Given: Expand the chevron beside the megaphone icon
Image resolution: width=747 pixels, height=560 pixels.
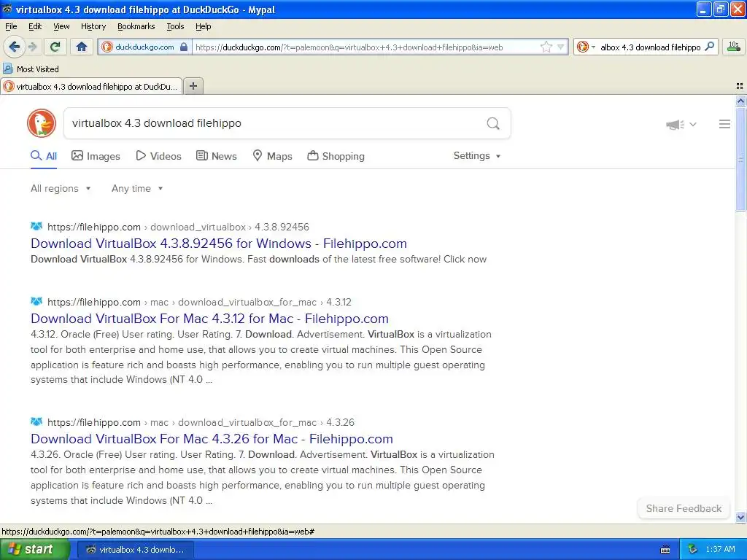Looking at the screenshot, I should [x=693, y=124].
